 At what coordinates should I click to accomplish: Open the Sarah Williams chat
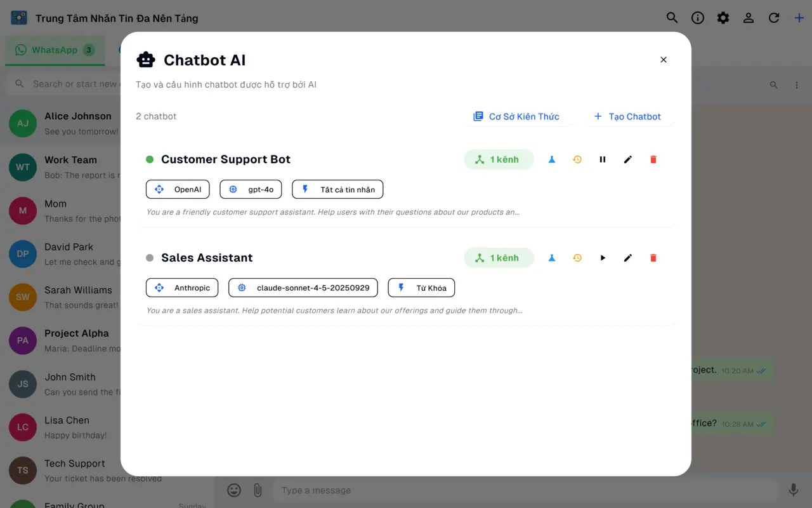(63, 297)
